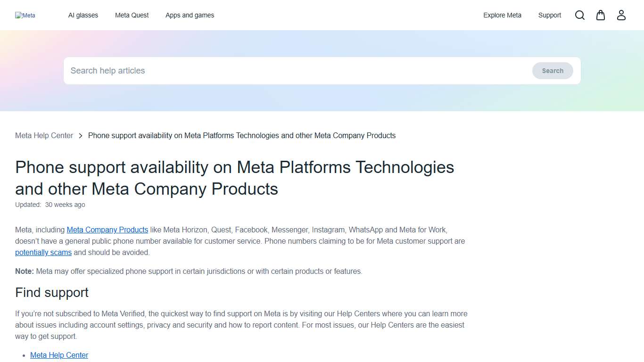Click the article page title heading
The width and height of the screenshot is (644, 362).
(x=235, y=178)
